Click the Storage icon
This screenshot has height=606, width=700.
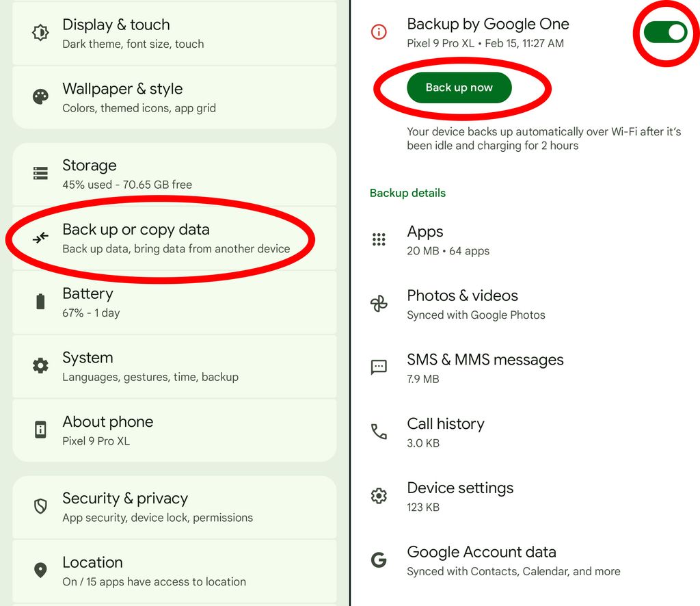[40, 173]
